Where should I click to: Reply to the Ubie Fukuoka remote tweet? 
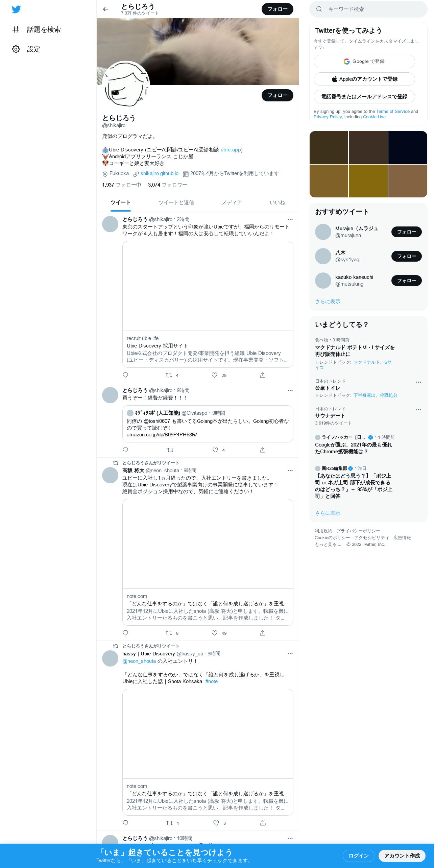(125, 375)
